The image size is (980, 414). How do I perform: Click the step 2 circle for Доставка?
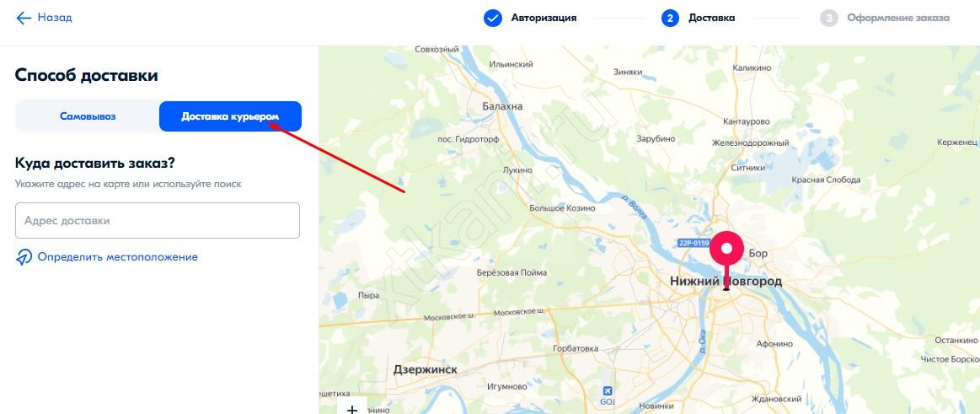click(x=670, y=19)
